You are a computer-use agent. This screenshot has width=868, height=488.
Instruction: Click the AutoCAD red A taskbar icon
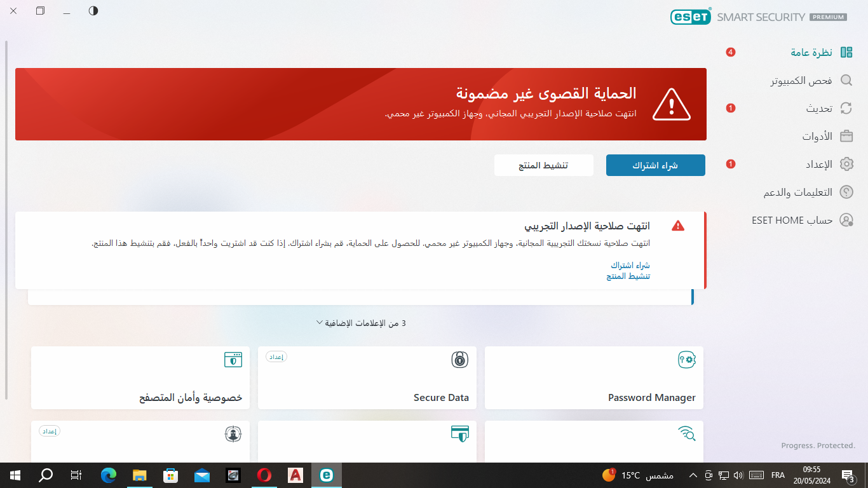(x=295, y=475)
